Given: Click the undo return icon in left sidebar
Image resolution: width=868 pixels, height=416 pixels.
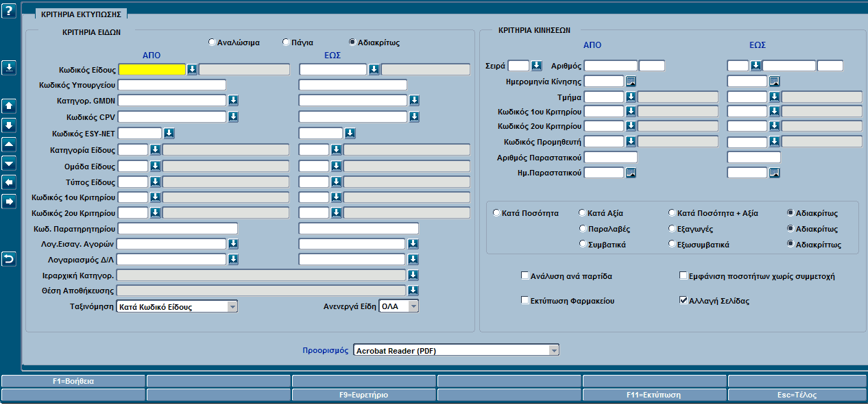Looking at the screenshot, I should (9, 258).
